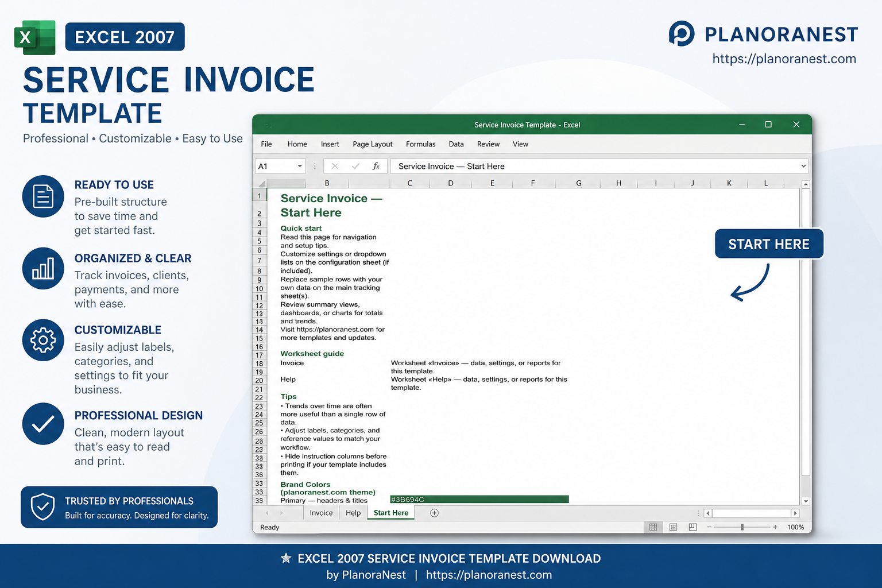The image size is (882, 588).
Task: Click the Ready To Use document icon
Action: (43, 196)
